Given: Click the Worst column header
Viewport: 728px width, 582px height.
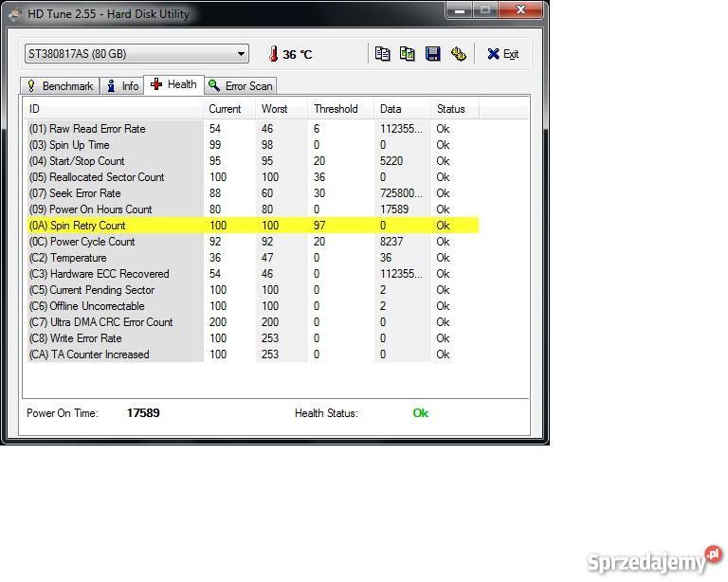Looking at the screenshot, I should point(282,109).
